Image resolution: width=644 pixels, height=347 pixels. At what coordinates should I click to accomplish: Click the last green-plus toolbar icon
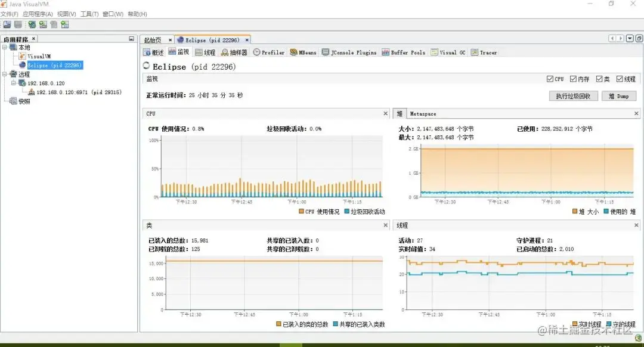(65, 24)
